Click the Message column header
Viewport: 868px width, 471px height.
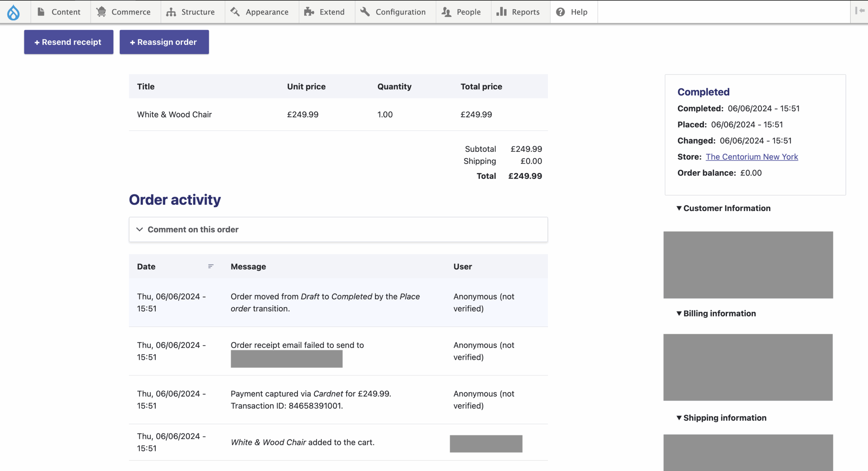(x=248, y=266)
